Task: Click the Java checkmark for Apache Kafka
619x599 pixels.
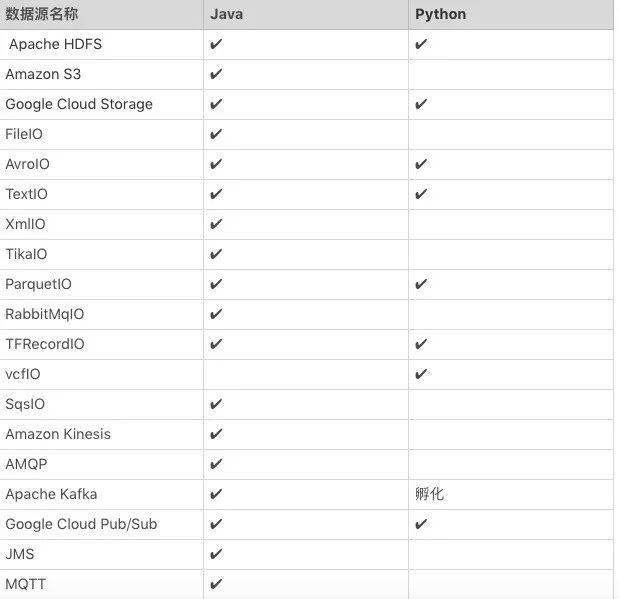Action: (x=216, y=494)
